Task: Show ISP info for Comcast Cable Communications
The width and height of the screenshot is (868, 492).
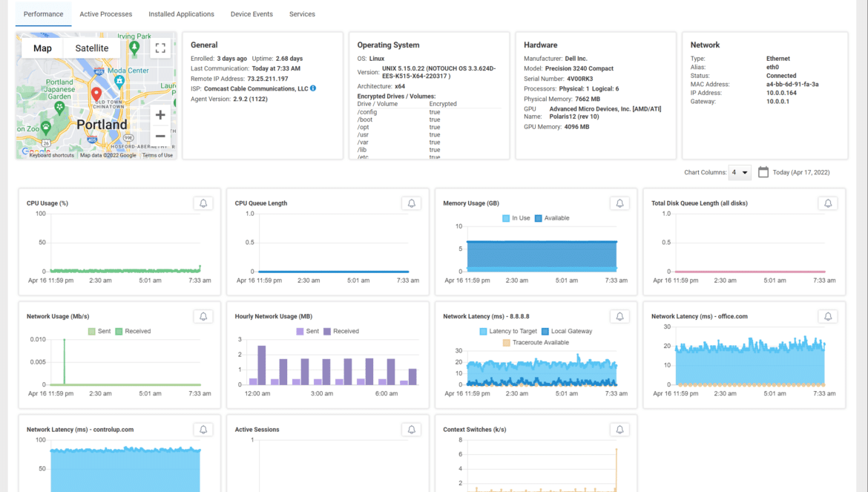Action: (x=313, y=88)
